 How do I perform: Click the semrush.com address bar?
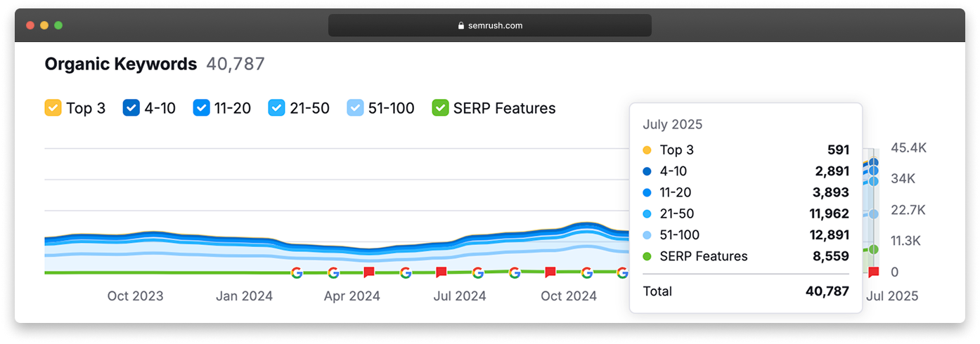coord(489,26)
